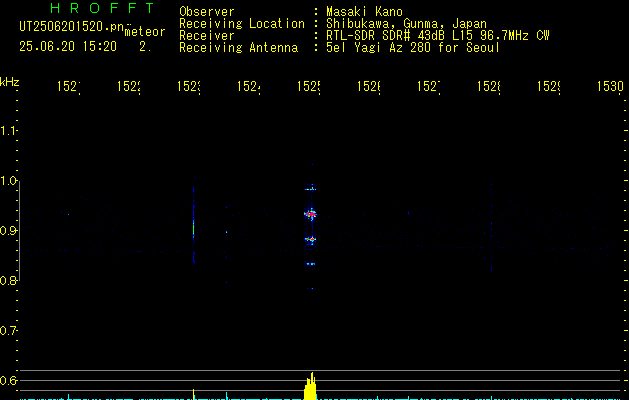Select the text 5el Yagi Az 280 for Seoul
Viewport: 629px width, 400px height.
[x=413, y=48]
